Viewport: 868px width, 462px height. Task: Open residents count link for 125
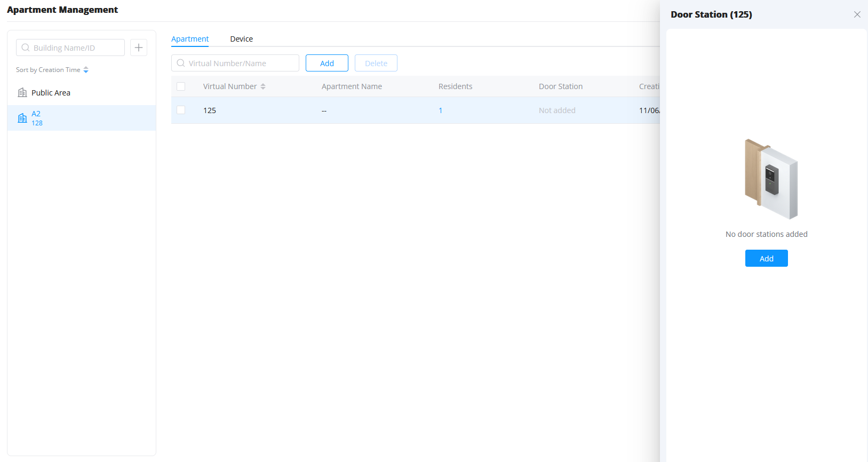pyautogui.click(x=441, y=110)
